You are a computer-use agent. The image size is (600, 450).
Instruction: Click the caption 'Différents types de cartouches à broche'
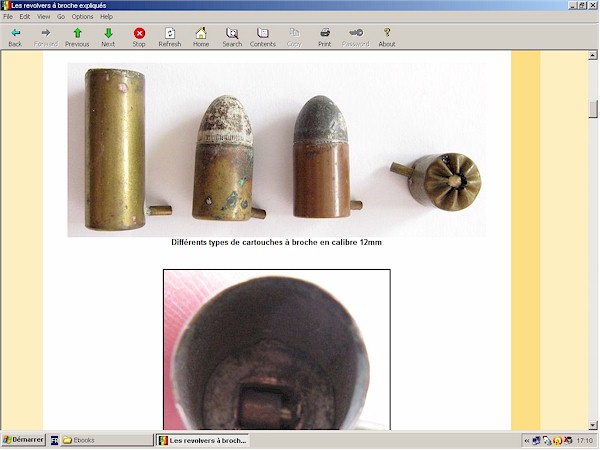pyautogui.click(x=244, y=242)
